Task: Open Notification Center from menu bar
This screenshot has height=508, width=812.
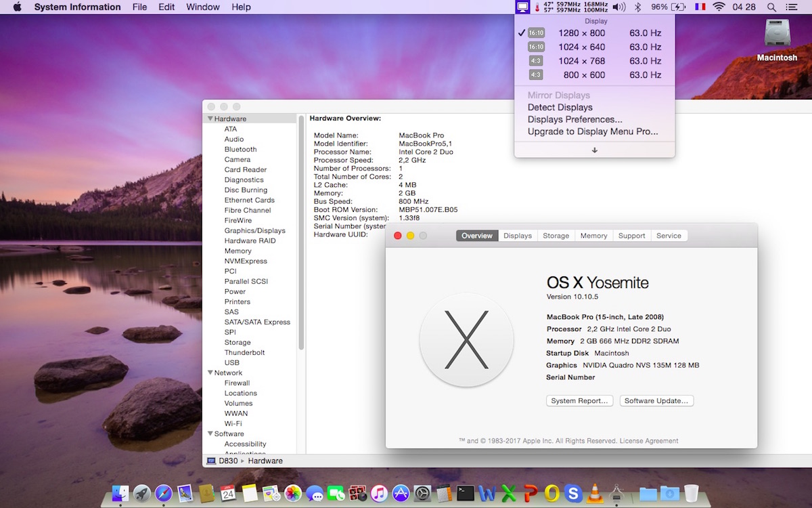Action: pyautogui.click(x=792, y=7)
